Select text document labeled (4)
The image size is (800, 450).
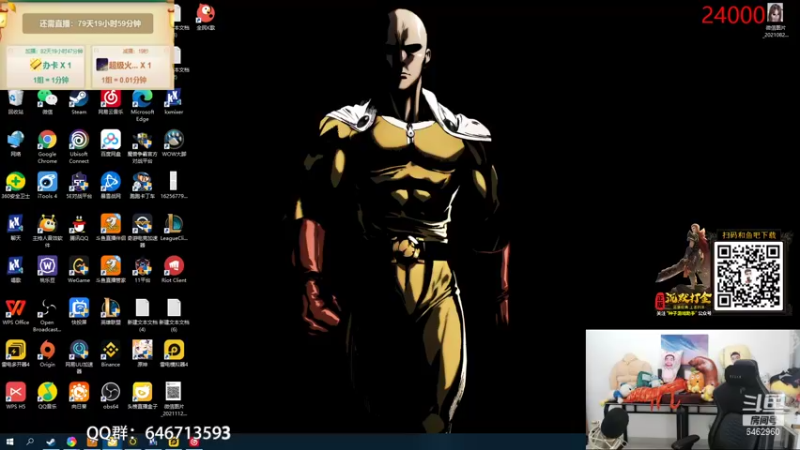[x=142, y=315]
